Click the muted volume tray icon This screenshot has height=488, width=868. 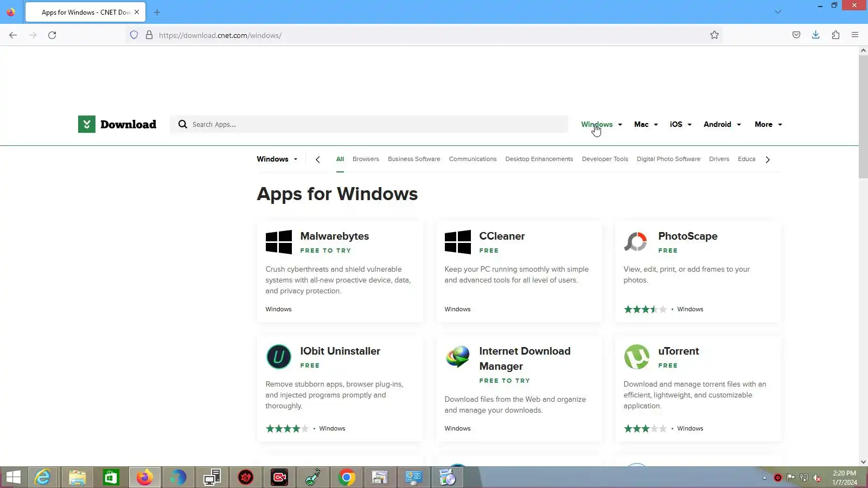point(817,478)
